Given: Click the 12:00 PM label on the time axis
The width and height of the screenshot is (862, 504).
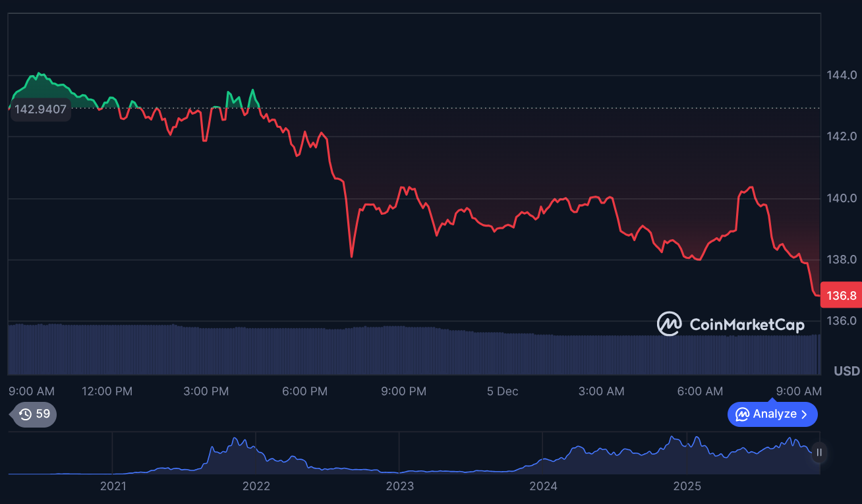Looking at the screenshot, I should pos(107,391).
